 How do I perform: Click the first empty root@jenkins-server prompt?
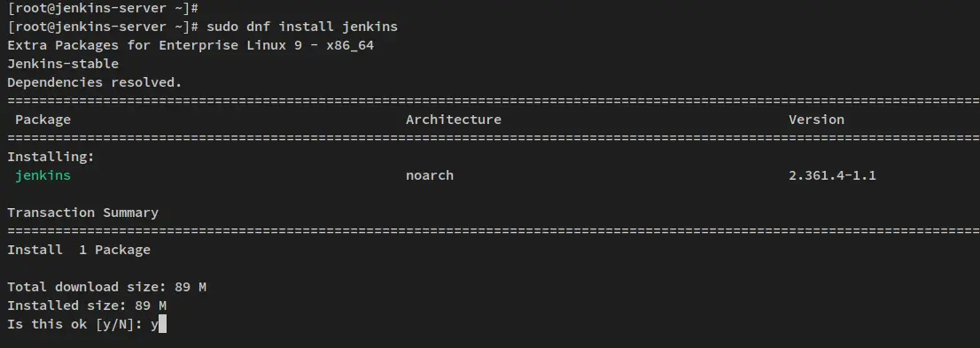coord(103,9)
